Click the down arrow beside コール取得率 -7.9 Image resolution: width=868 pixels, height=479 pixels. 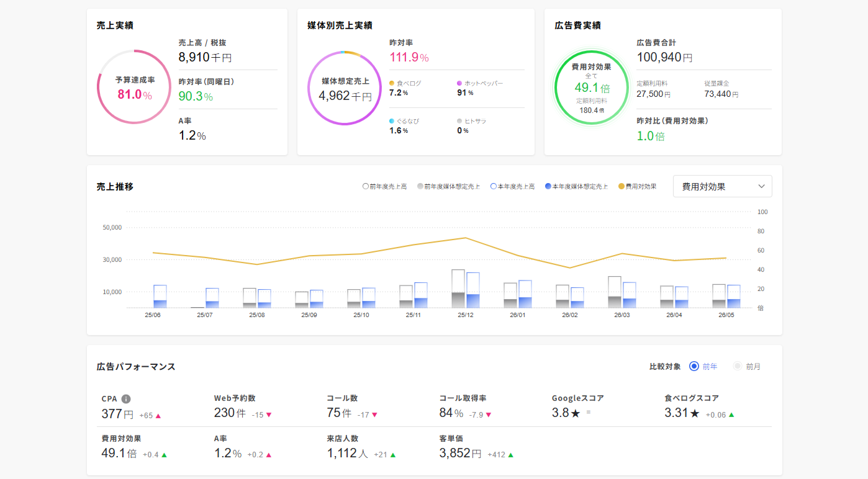click(489, 415)
